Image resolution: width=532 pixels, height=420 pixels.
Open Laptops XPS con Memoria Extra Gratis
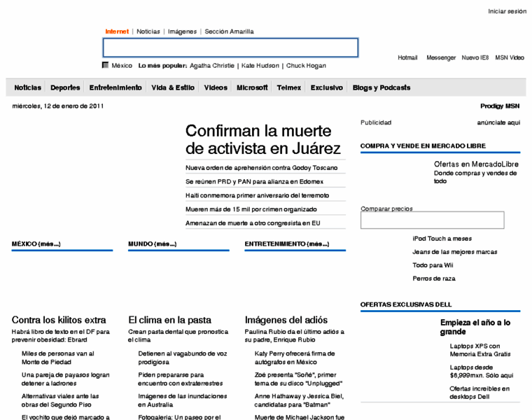[x=480, y=350]
